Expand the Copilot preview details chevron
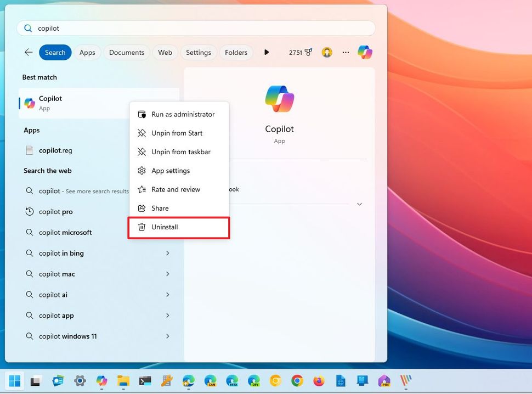Viewport: 532px width, 394px height. (359, 204)
